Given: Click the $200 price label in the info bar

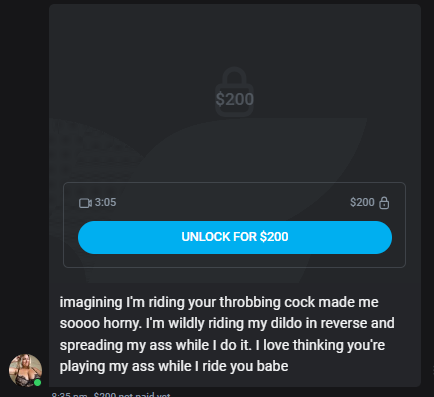Looking at the screenshot, I should 362,202.
